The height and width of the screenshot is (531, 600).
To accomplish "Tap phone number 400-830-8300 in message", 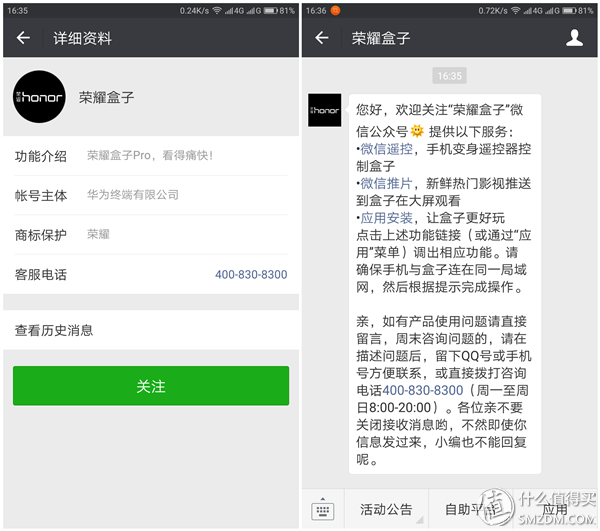I will click(x=423, y=390).
